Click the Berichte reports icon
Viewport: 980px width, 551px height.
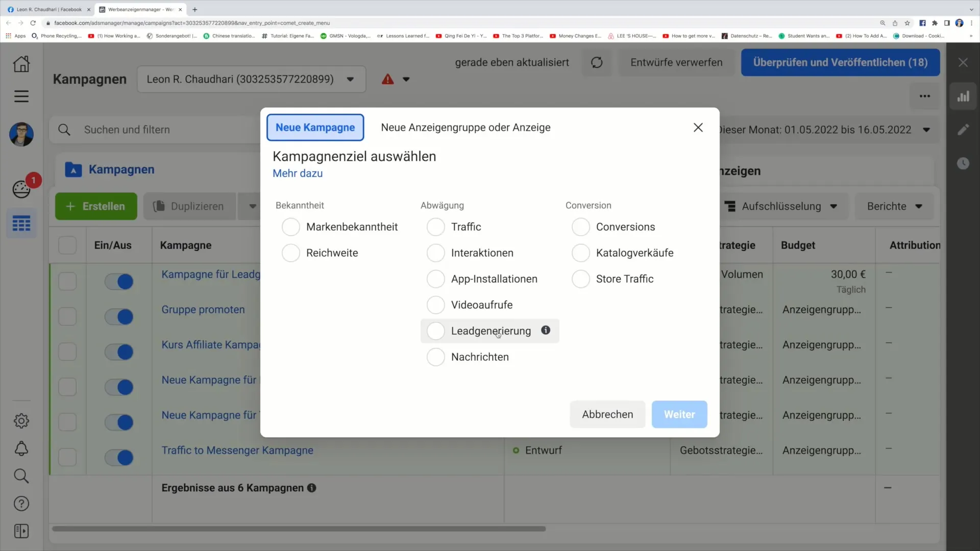[896, 207]
